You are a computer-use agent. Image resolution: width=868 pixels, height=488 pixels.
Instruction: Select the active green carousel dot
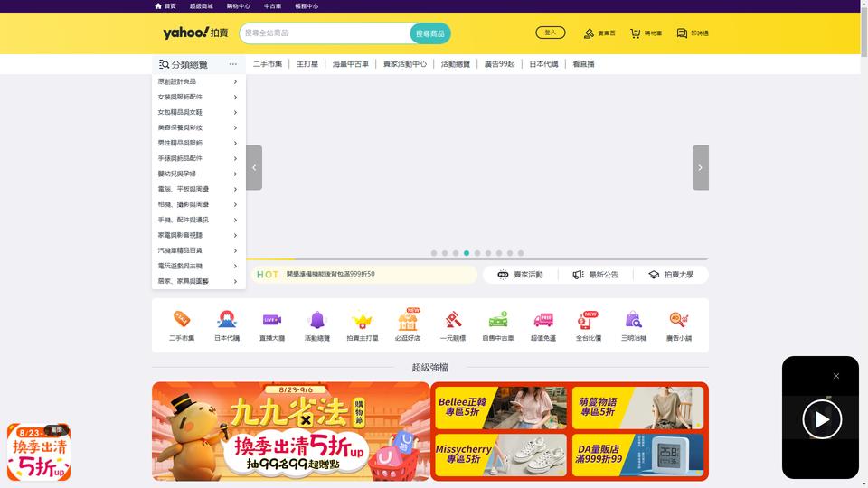pyautogui.click(x=467, y=253)
